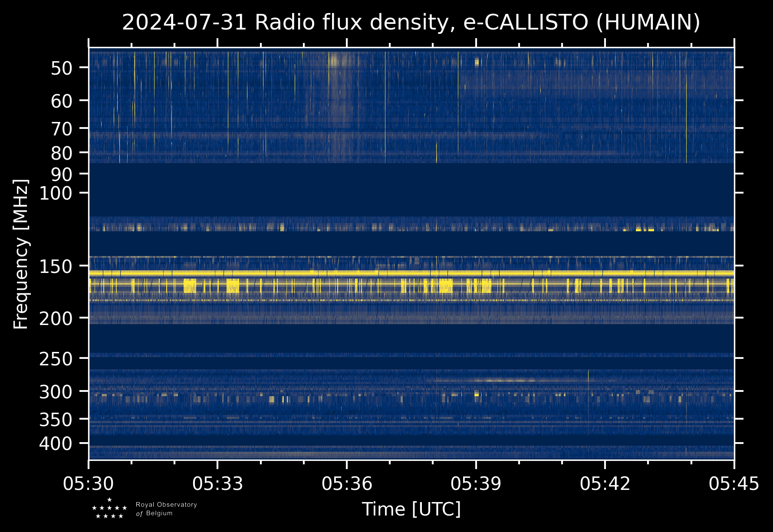Select the 05:36 time axis label
The image size is (773, 532).
pyautogui.click(x=347, y=483)
